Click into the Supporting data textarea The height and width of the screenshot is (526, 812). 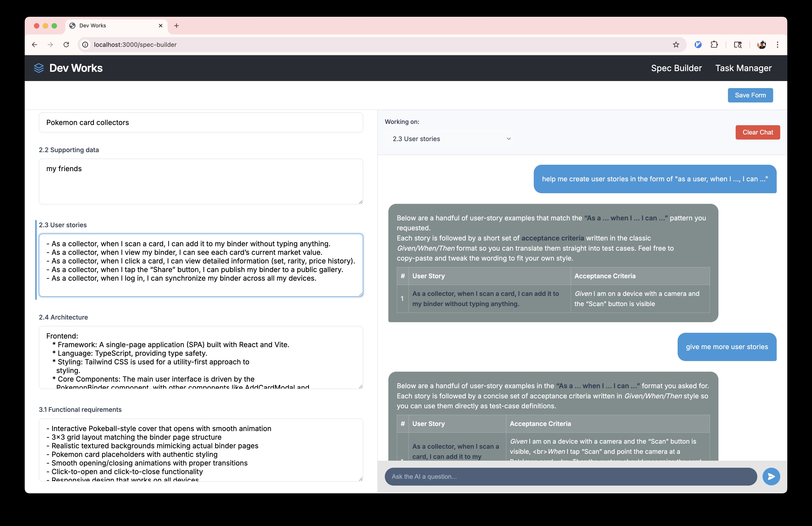(x=201, y=181)
